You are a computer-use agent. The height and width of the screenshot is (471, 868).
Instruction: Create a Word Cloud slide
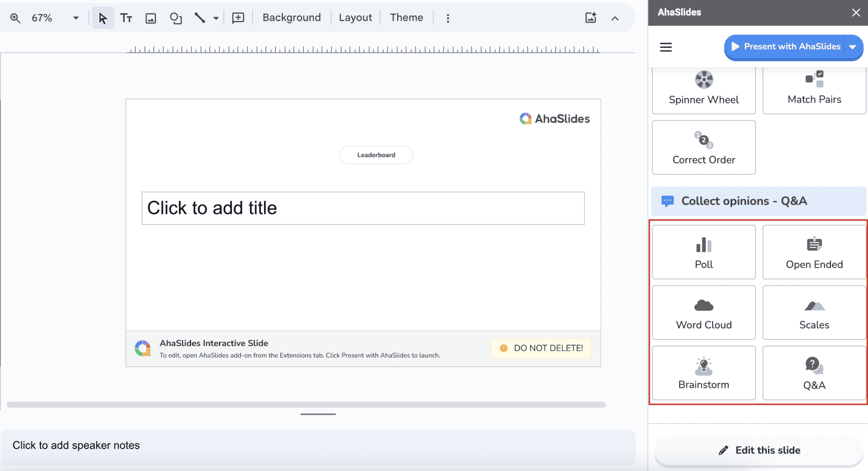click(703, 312)
